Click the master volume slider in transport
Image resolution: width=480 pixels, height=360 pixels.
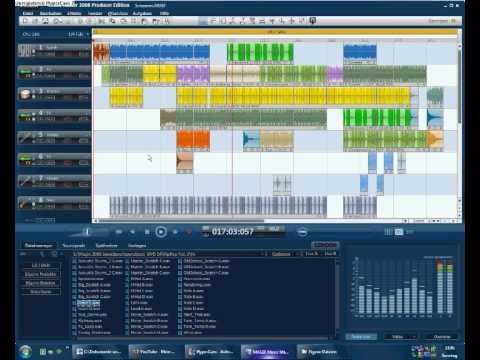click(x=87, y=232)
